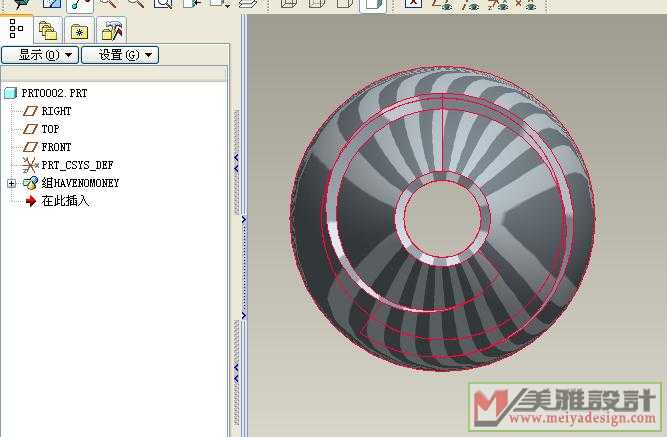Image resolution: width=667 pixels, height=437 pixels.
Task: Toggle datum axes display
Action: coord(470,4)
